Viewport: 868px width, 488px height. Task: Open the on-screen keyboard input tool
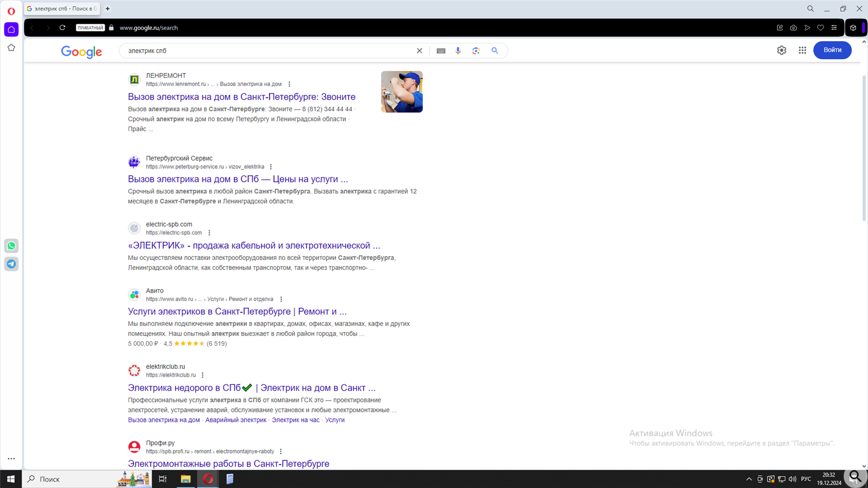(441, 51)
